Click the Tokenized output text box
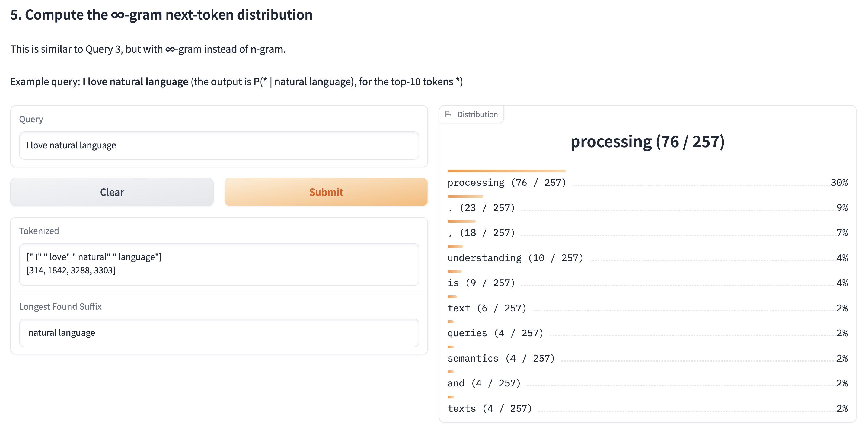Image resolution: width=868 pixels, height=435 pixels. click(219, 264)
